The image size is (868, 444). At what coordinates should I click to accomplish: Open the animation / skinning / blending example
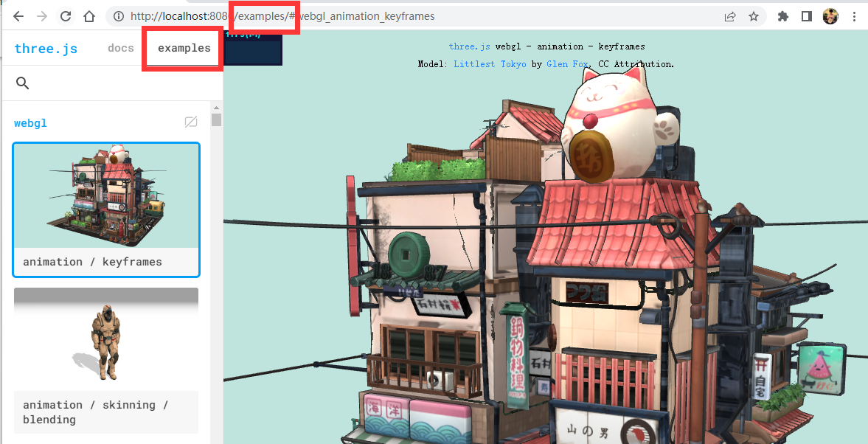pos(106,360)
